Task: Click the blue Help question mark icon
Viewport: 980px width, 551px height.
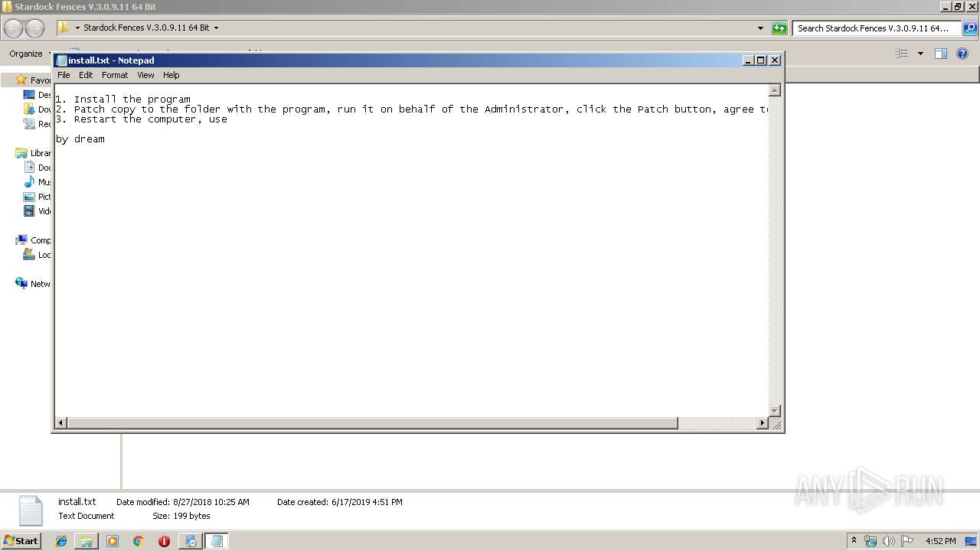Action: point(962,54)
